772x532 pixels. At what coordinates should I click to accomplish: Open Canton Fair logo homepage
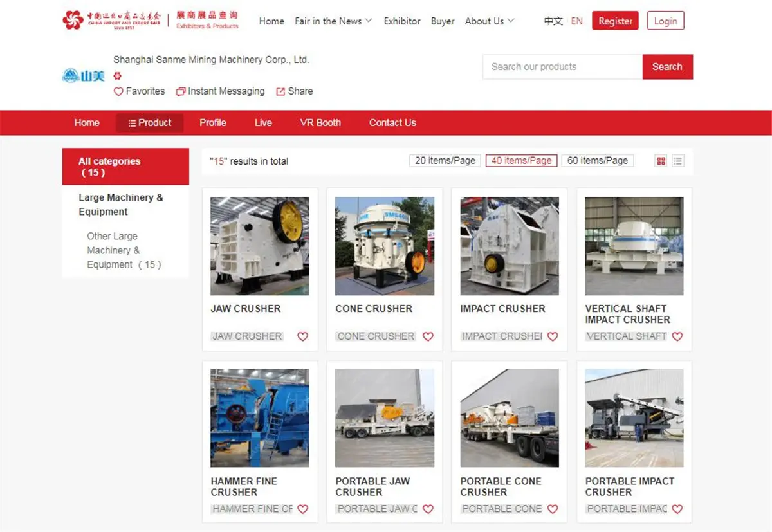pos(114,21)
